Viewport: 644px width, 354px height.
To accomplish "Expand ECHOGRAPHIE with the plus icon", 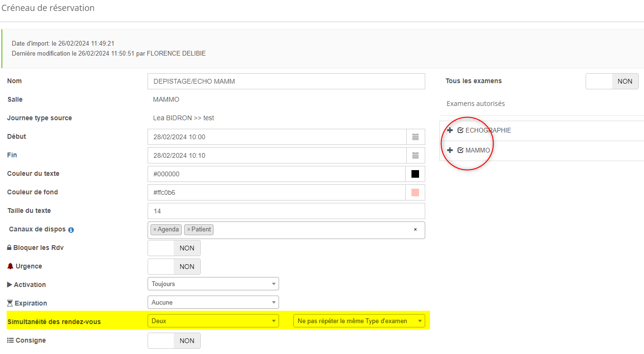I will coord(450,130).
